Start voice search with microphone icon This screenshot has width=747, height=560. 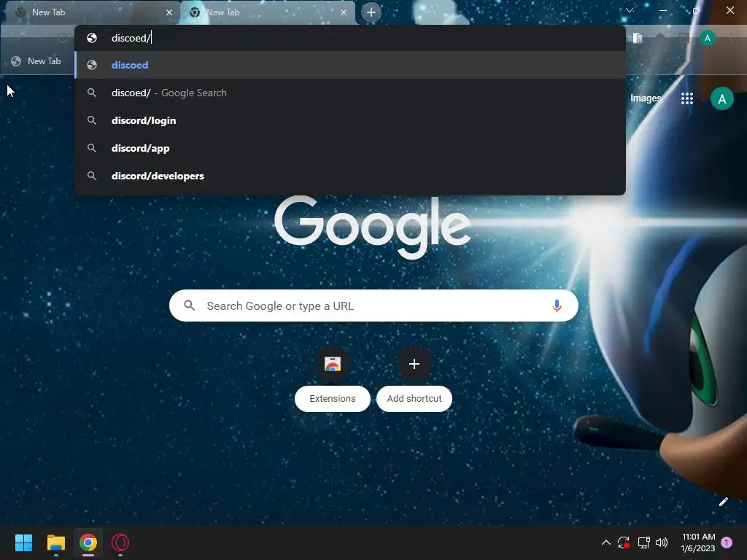[557, 306]
